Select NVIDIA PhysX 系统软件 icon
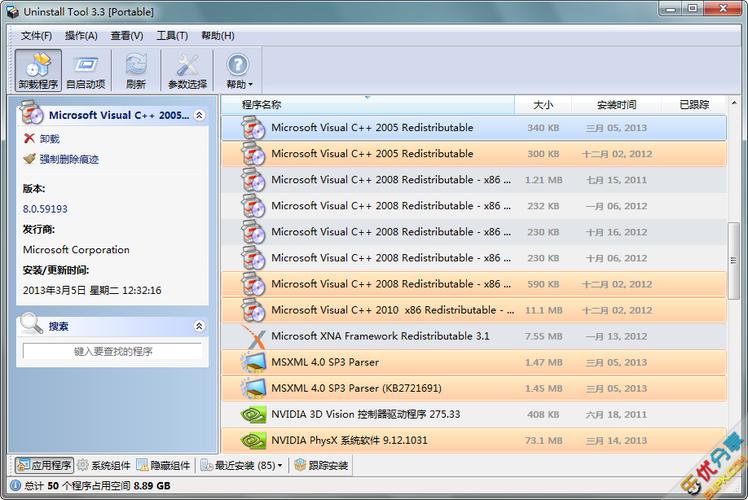 pyautogui.click(x=253, y=440)
